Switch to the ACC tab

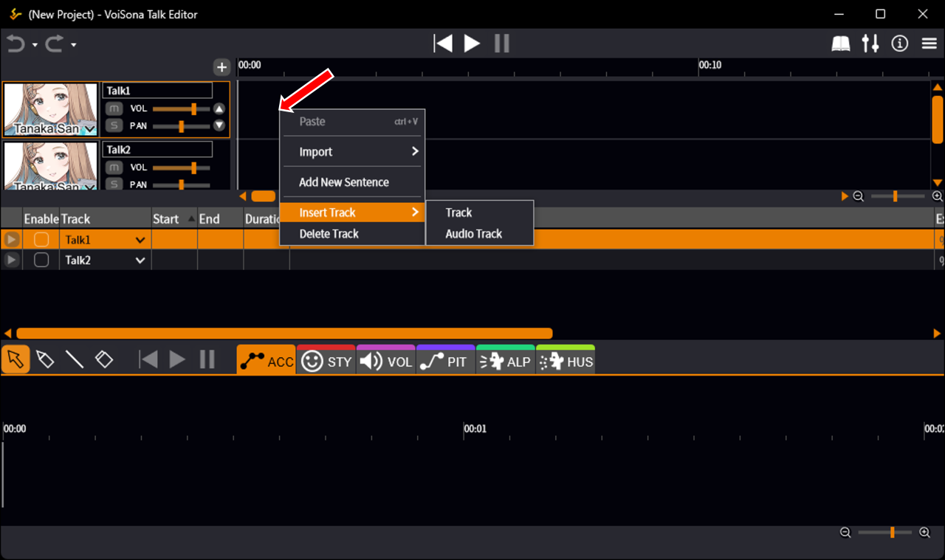(267, 360)
